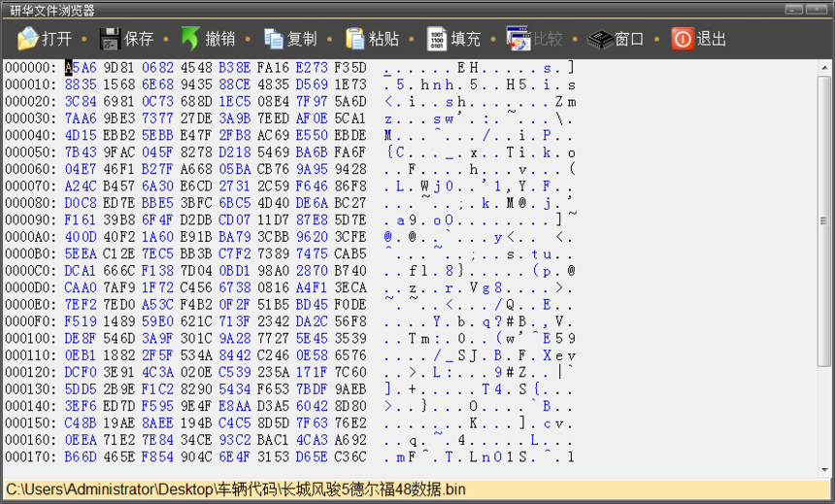Image resolution: width=835 pixels, height=504 pixels.
Task: Click hex word CD07 in row 000090
Action: click(x=234, y=220)
